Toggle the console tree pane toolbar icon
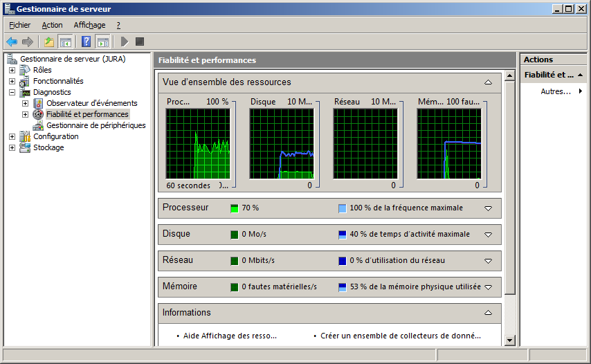591x364 pixels. pyautogui.click(x=66, y=42)
